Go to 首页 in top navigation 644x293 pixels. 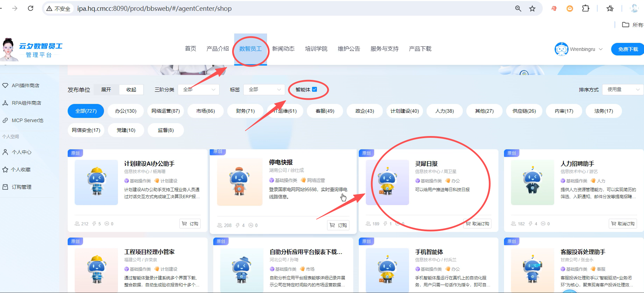coord(191,49)
